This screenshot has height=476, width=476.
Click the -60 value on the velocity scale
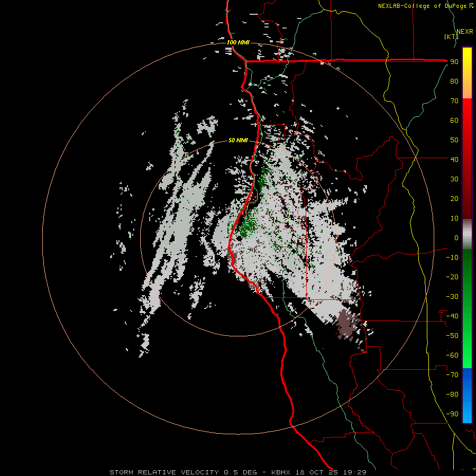[x=452, y=355]
